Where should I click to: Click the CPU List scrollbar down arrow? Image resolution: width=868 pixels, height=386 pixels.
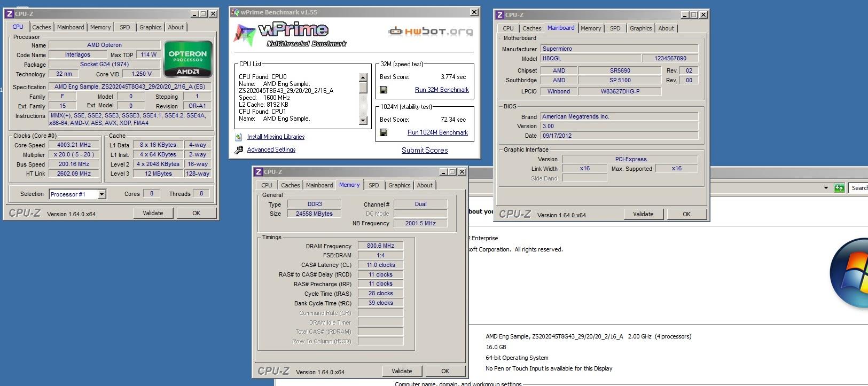tap(363, 121)
